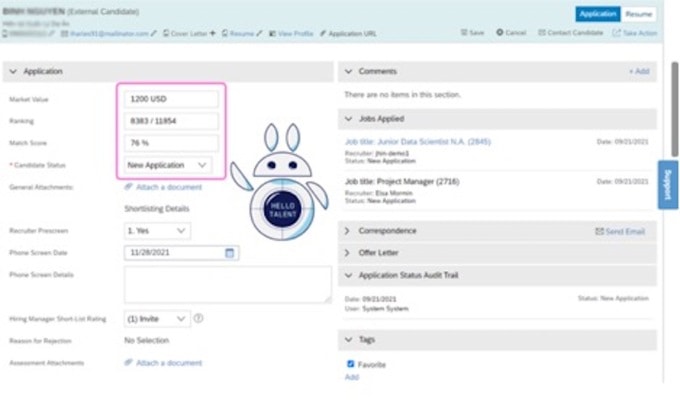
Task: Click the page vertical scrollbar
Action: [x=675, y=109]
